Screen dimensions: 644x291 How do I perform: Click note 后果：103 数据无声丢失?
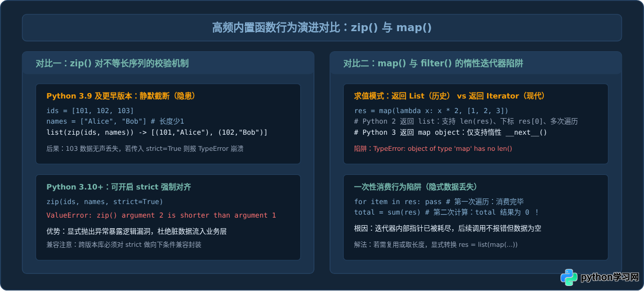click(x=145, y=149)
